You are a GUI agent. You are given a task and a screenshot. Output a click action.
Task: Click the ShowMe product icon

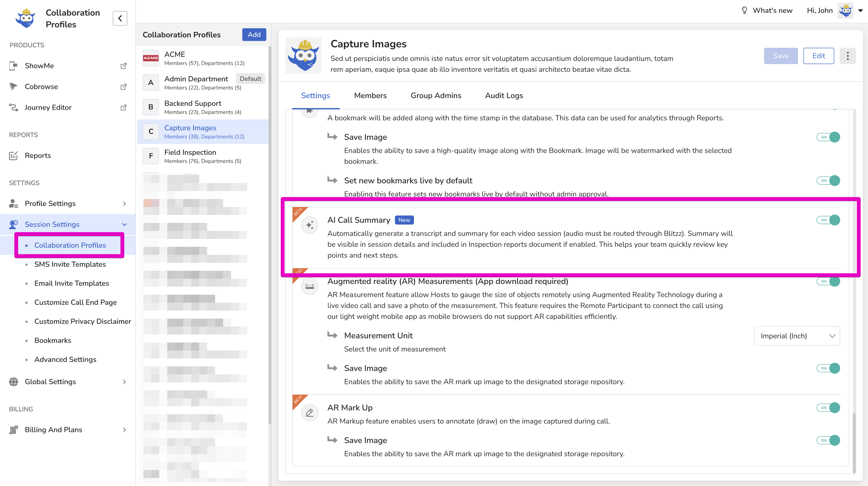coord(13,66)
